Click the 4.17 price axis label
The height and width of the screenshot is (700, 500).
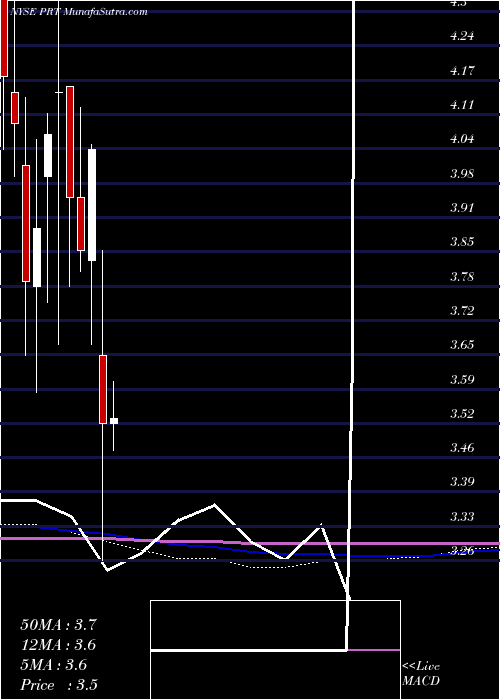[x=462, y=71]
